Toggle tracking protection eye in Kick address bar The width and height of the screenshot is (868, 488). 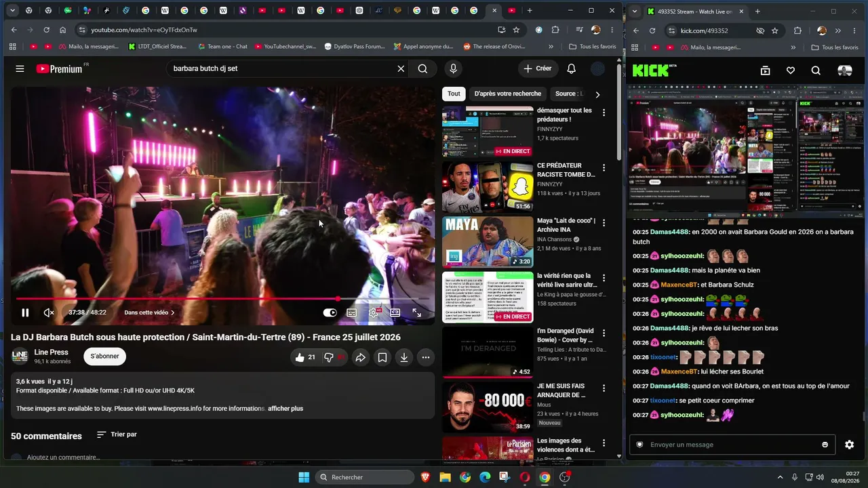point(760,30)
